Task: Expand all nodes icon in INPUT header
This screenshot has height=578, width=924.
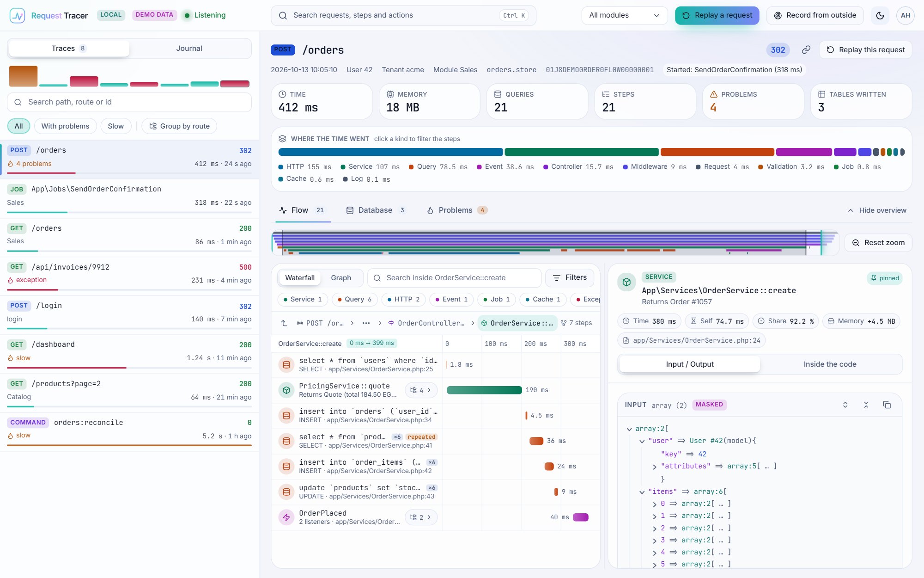Action: 845,405
